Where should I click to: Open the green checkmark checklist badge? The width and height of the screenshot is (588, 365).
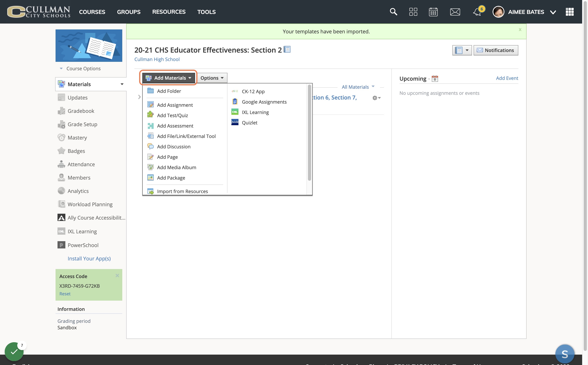pos(14,351)
